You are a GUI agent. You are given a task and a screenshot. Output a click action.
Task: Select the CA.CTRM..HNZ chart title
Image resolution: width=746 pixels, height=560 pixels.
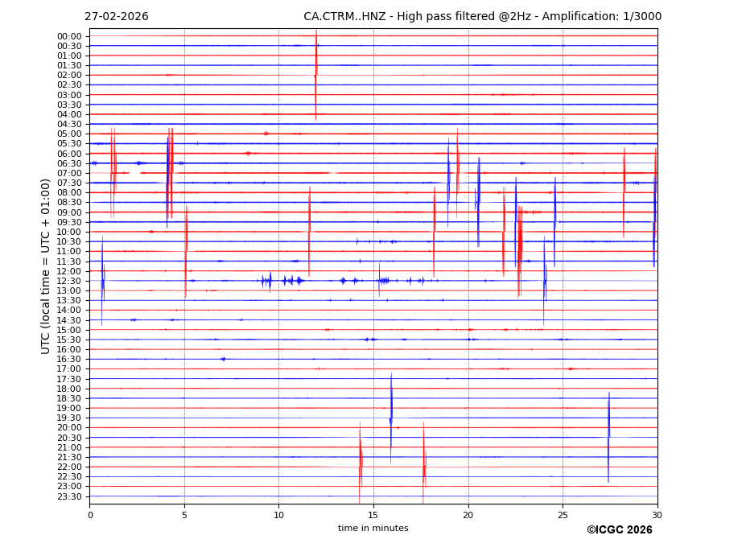(482, 17)
